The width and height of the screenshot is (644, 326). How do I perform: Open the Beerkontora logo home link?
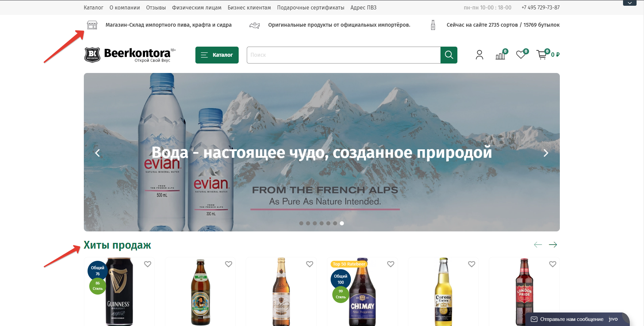click(130, 55)
